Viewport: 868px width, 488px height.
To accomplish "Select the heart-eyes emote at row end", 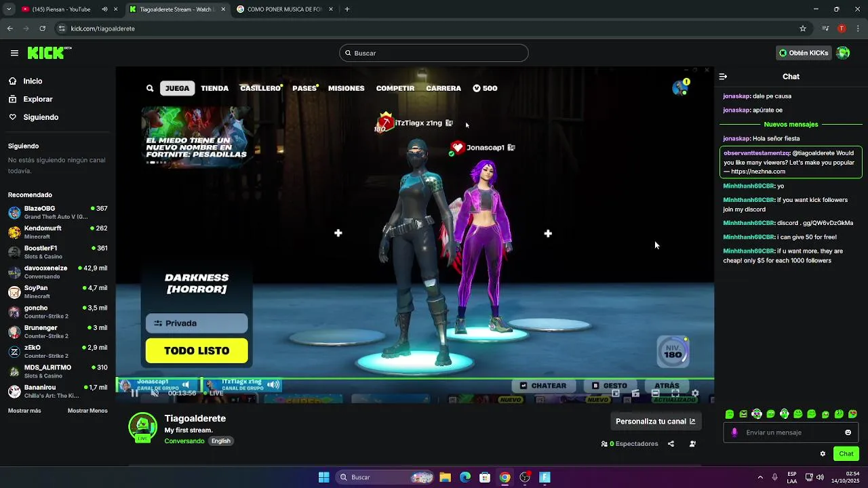I will (852, 414).
